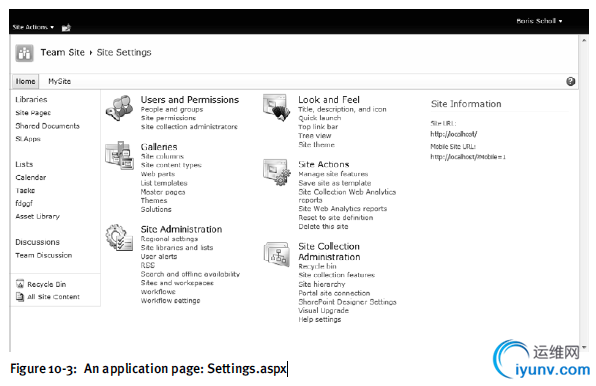Open People and groups settings

[172, 109]
